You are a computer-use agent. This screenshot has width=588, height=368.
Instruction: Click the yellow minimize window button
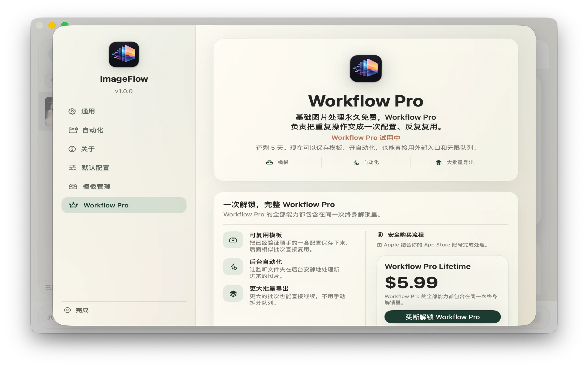click(52, 25)
